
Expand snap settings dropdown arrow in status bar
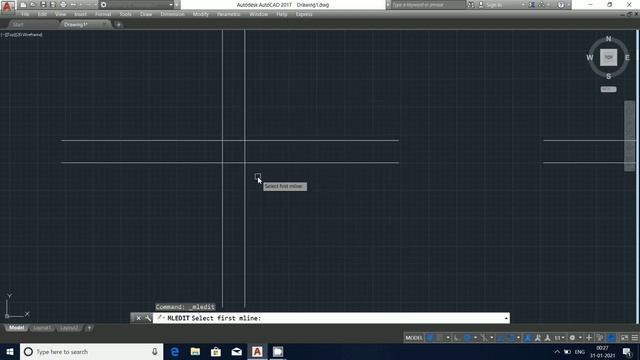[448, 338]
